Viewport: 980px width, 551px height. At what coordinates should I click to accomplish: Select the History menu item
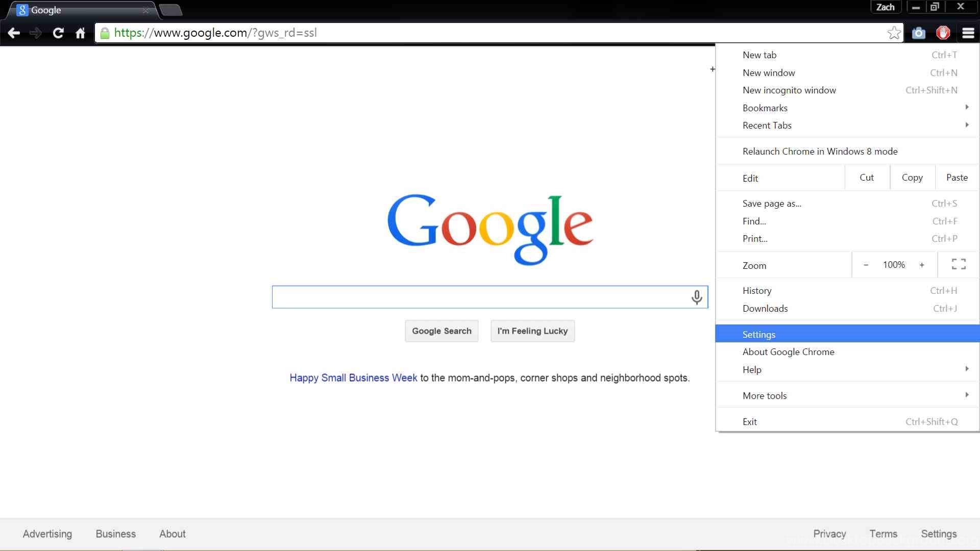tap(756, 290)
